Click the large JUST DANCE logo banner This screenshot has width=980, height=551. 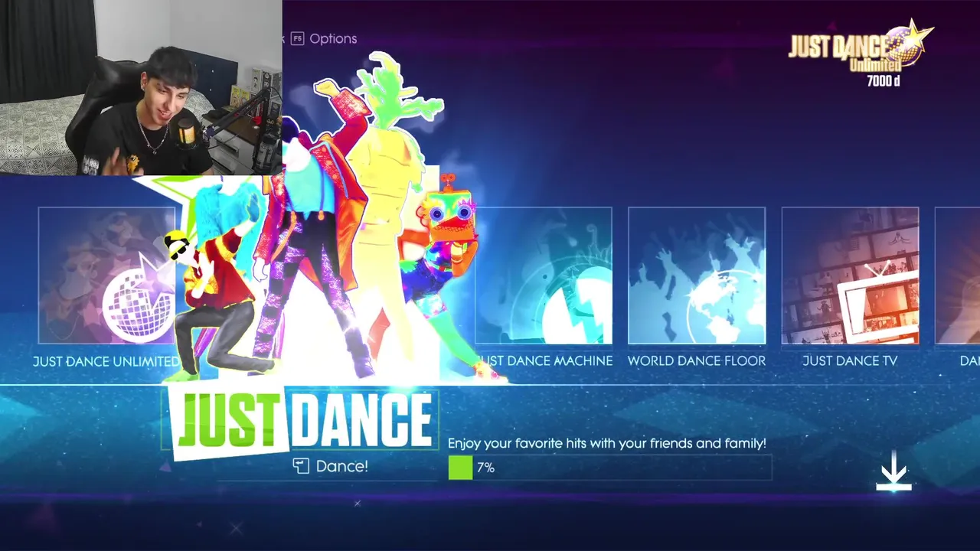304,422
